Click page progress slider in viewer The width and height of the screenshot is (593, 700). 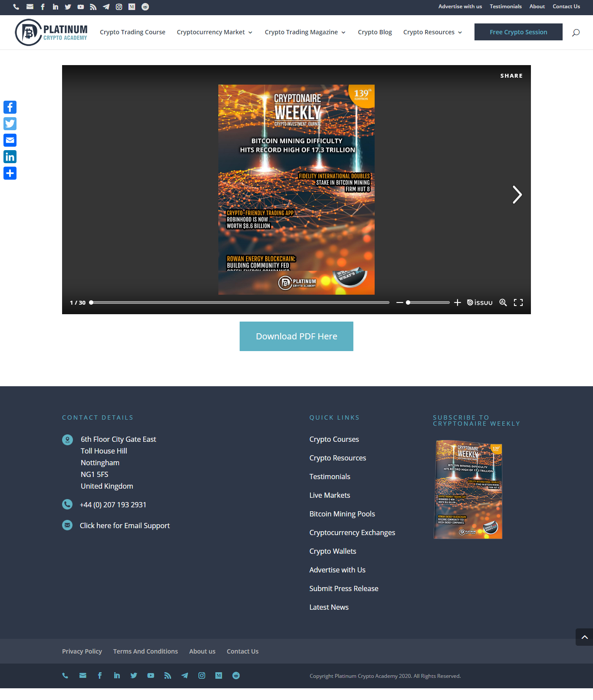coord(239,302)
